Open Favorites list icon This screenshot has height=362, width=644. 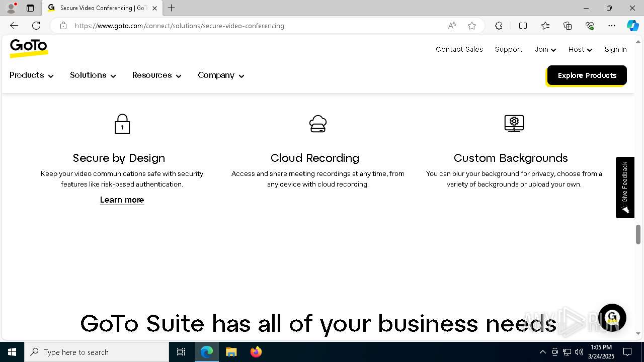[545, 26]
